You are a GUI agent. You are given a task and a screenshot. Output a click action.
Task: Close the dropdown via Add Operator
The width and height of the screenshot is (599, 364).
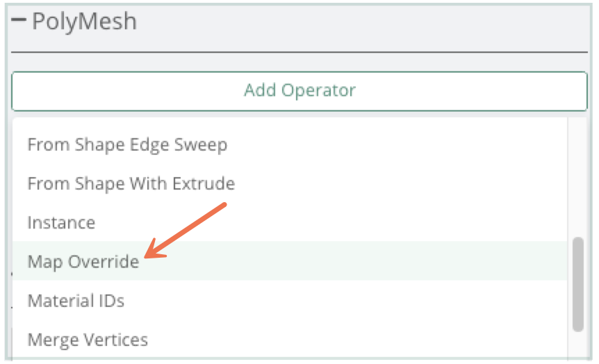tap(299, 90)
